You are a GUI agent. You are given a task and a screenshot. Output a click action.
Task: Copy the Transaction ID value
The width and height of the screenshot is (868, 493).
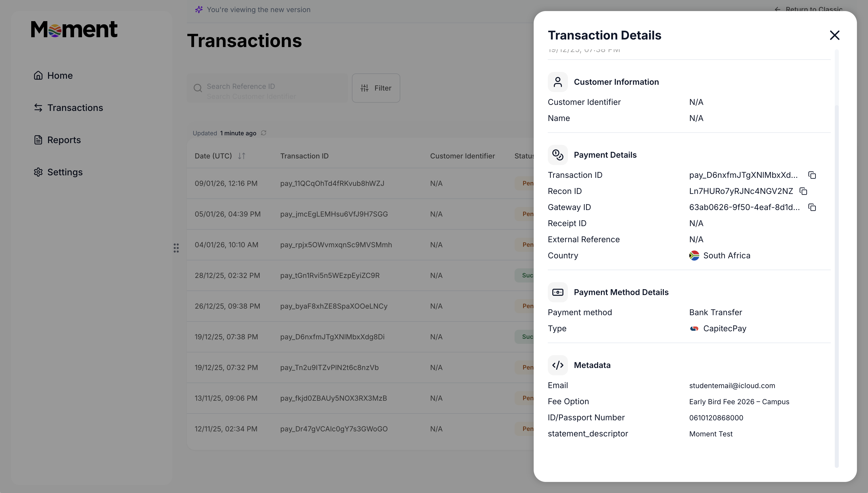pos(812,175)
